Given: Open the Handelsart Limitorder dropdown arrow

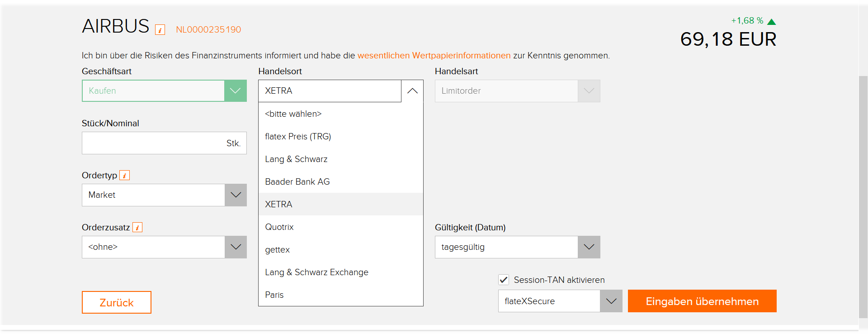Looking at the screenshot, I should click(589, 91).
